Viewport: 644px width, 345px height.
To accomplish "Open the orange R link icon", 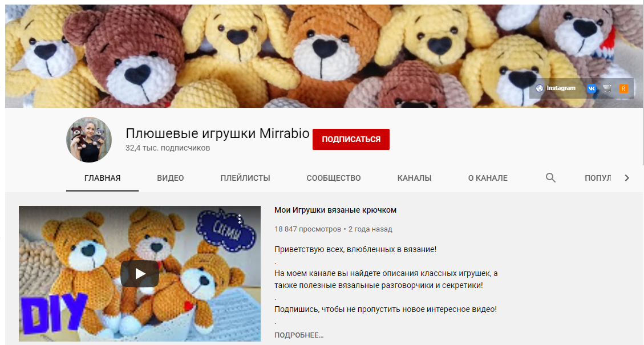I will coord(623,88).
